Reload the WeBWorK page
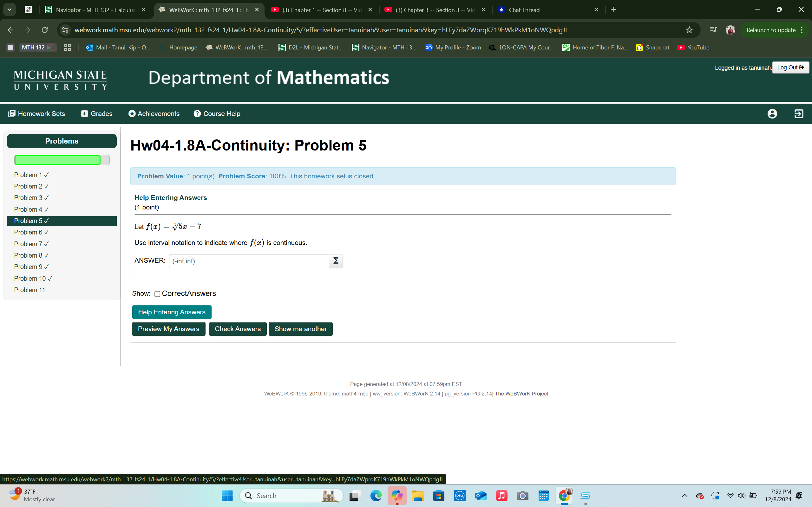 [x=45, y=30]
